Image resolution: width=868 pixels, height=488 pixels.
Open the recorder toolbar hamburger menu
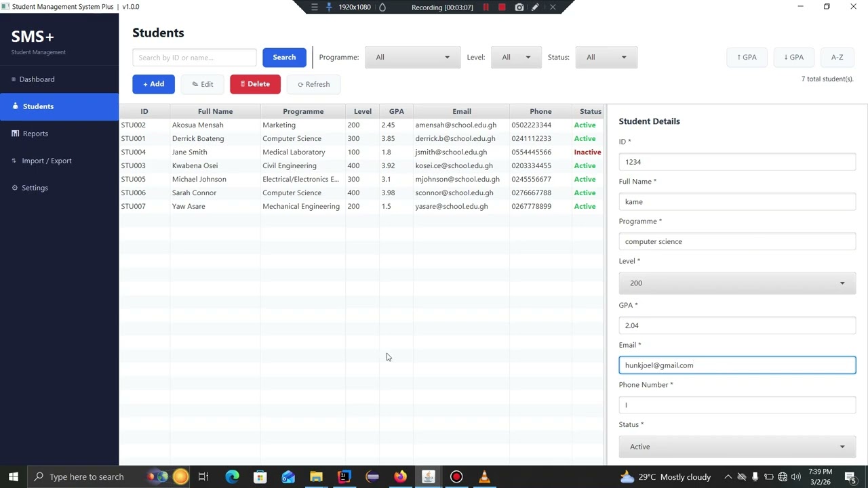(314, 7)
